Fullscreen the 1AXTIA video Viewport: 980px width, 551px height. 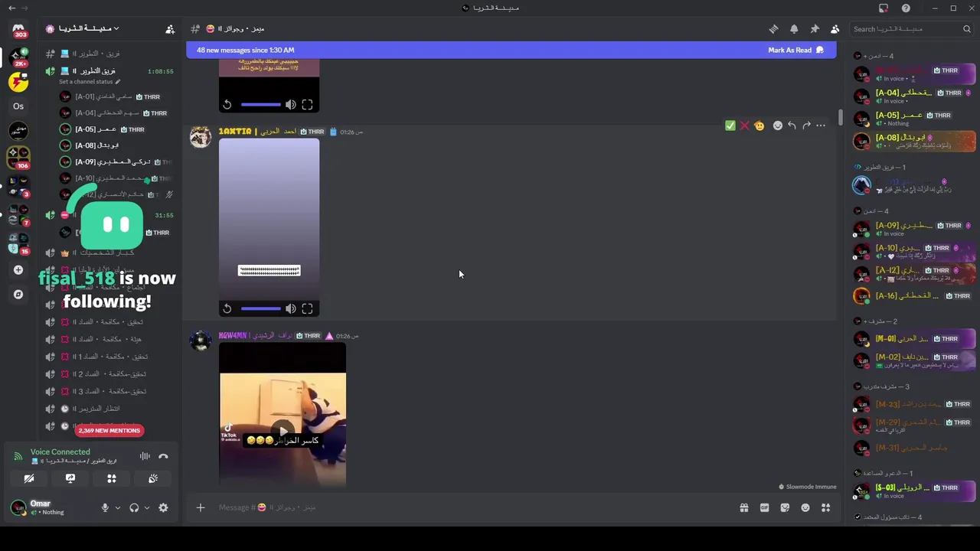[307, 309]
